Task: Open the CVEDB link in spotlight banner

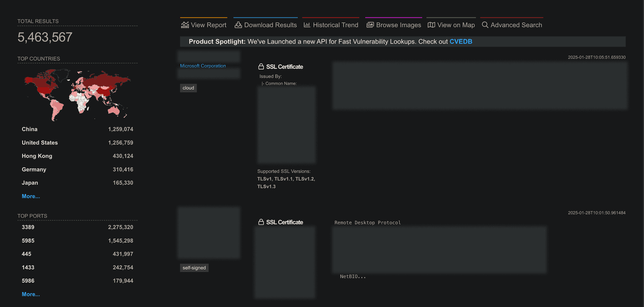Action: pyautogui.click(x=460, y=42)
